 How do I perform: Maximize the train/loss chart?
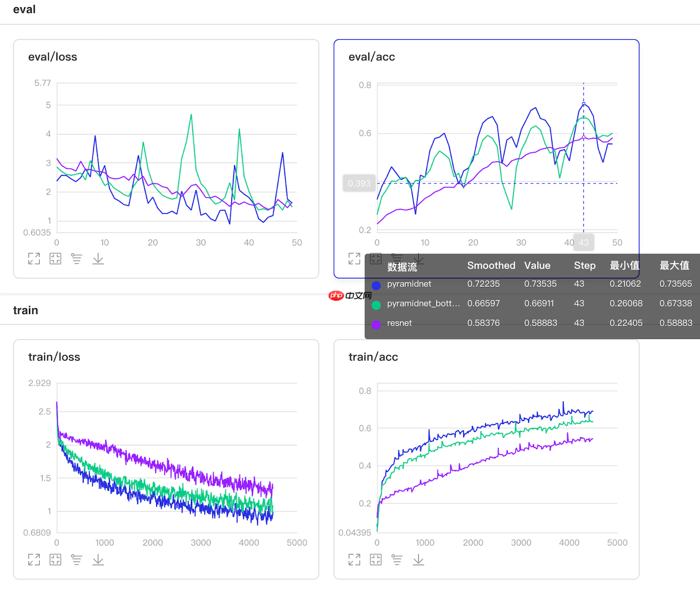tap(34, 560)
